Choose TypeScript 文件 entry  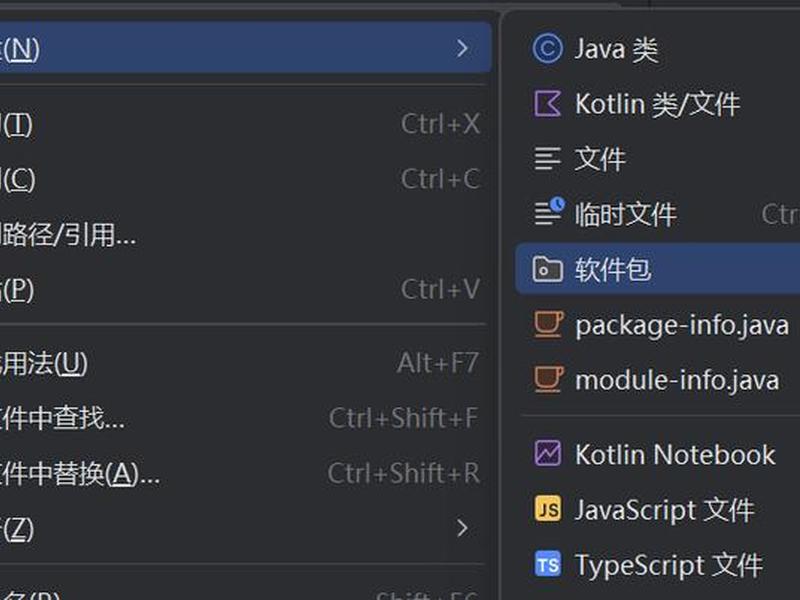[658, 564]
